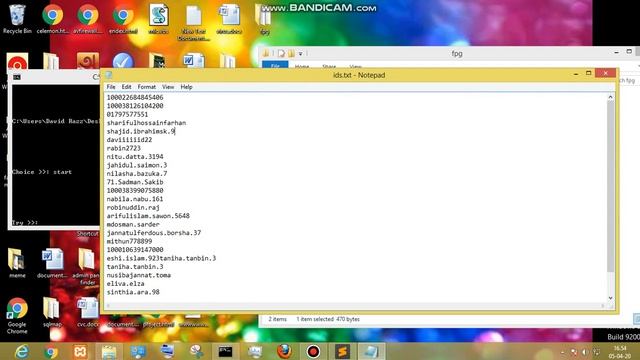Open Firefox from the taskbar
This screenshot has width=640, height=360.
284,351
